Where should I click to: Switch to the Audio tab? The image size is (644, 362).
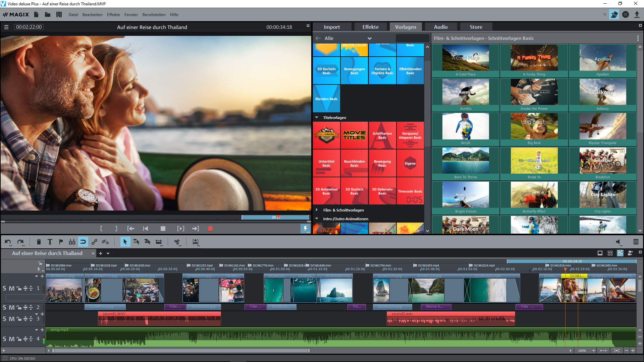440,27
